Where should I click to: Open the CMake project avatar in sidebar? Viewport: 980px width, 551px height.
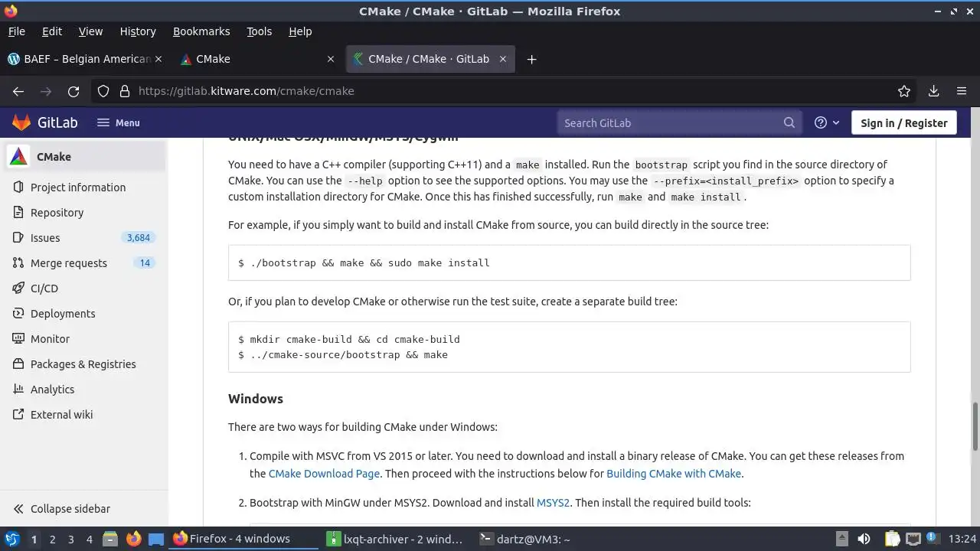point(18,157)
